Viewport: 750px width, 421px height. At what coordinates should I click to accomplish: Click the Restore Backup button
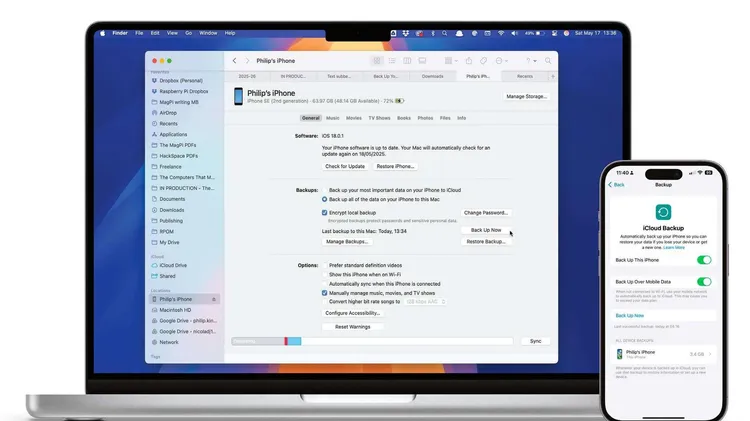[x=486, y=242]
